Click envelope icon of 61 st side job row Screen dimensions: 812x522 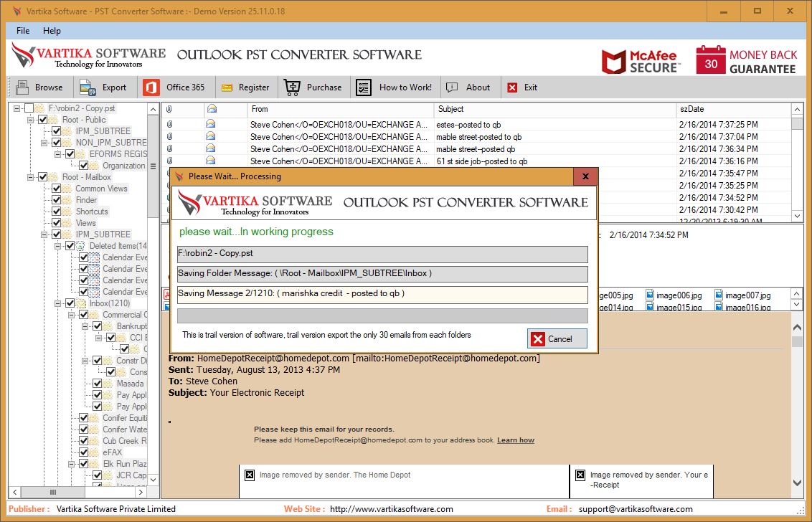click(x=210, y=161)
